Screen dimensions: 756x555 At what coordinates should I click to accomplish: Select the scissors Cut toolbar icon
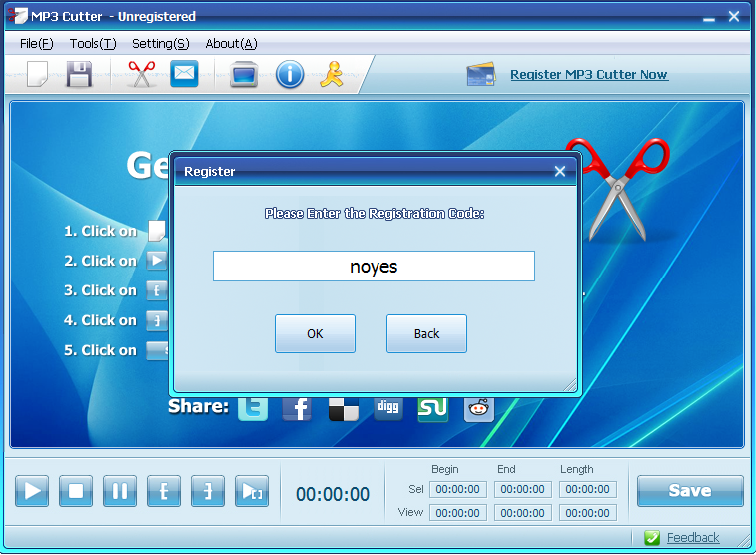coord(141,74)
